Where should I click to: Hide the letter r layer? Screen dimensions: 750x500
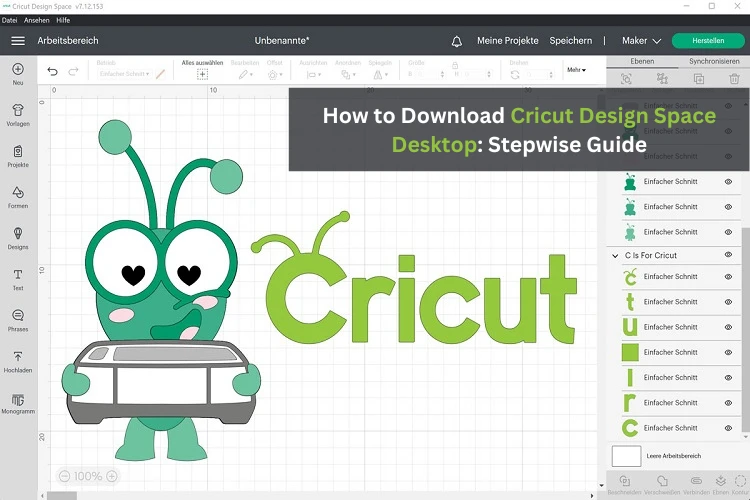pos(728,403)
